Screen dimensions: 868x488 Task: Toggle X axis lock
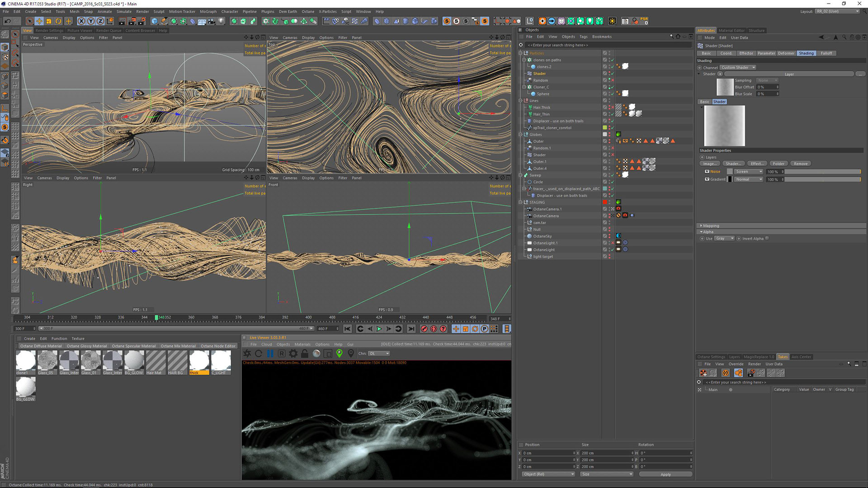coord(81,21)
